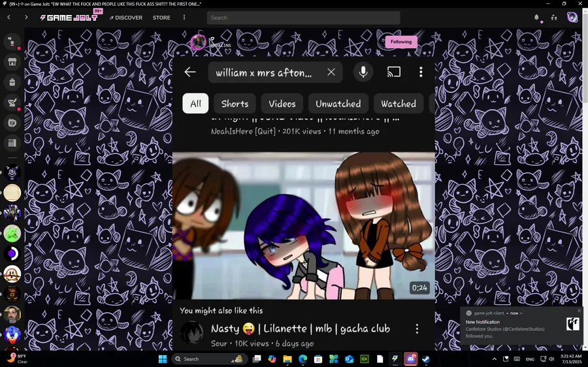Screen dimensions: 588x367
Task: Open Microsoft Edge from the taskbar
Action: (x=302, y=359)
